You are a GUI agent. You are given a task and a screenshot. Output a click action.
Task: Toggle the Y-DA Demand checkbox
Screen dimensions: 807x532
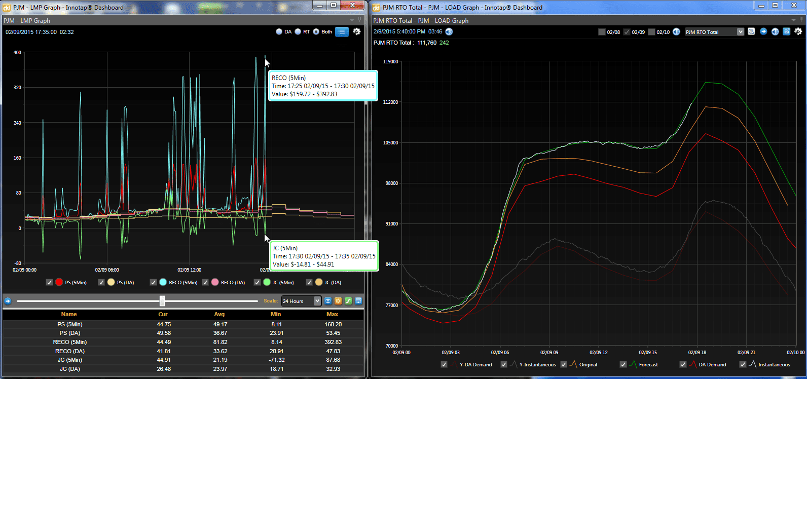[x=444, y=364]
